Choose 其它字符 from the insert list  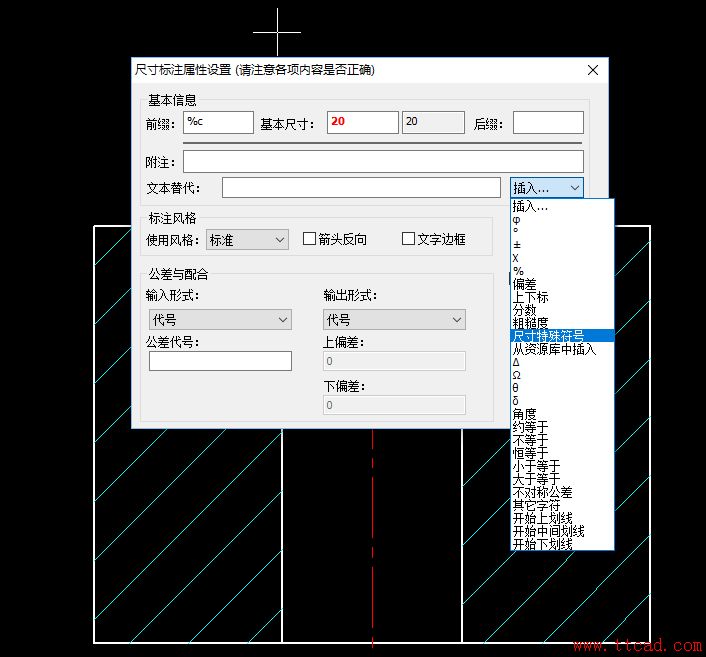click(x=562, y=505)
